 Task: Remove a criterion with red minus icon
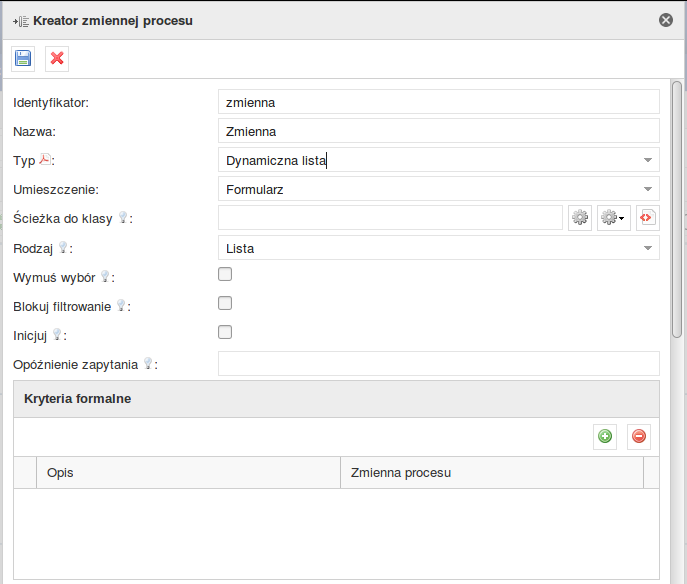pos(639,436)
